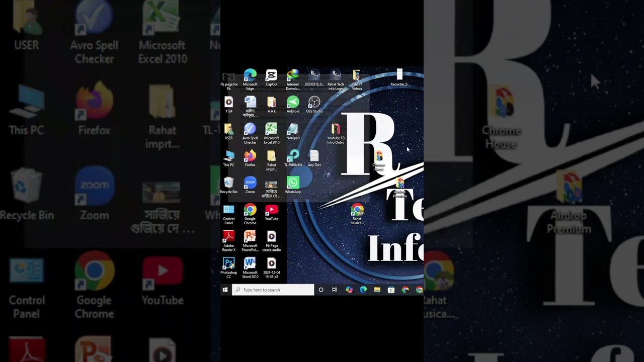Open Microsoft Excel 2010 shortcut
644x362 pixels.
(x=272, y=133)
